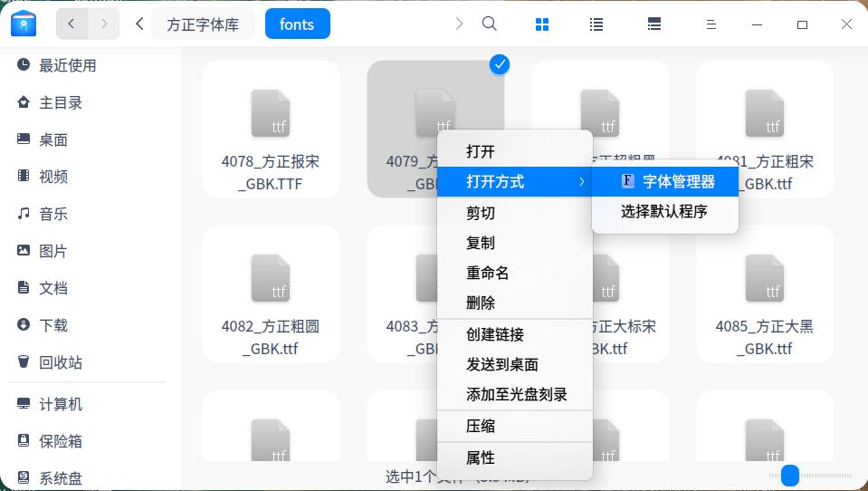
Task: Choose 剪切 in the context menu
Action: pyautogui.click(x=515, y=213)
